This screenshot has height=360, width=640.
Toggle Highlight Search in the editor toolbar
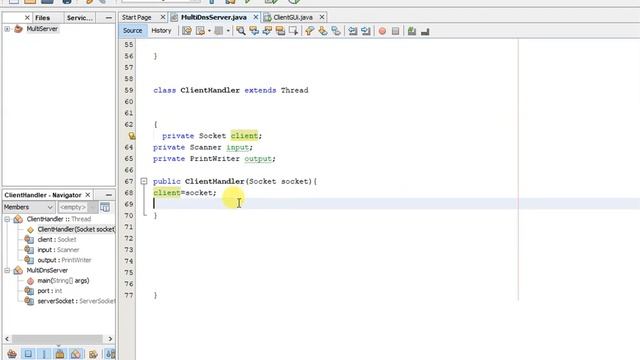(280, 31)
